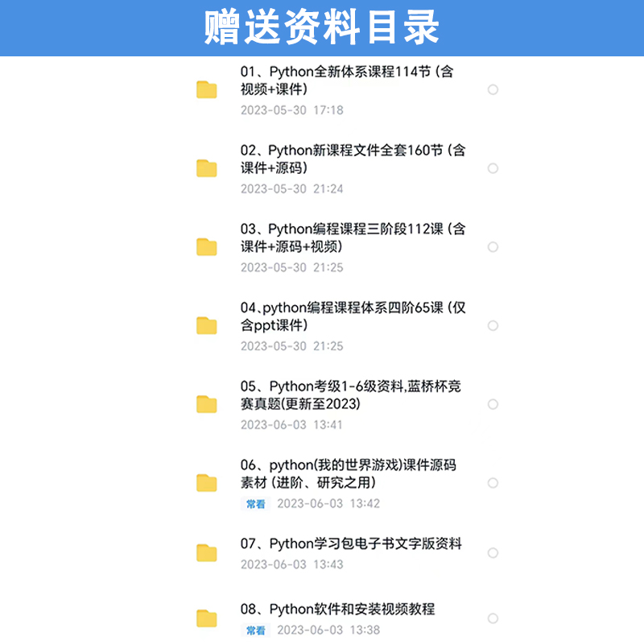Click folder icon next to 04 python编程课程体系四阶65课

tap(207, 326)
